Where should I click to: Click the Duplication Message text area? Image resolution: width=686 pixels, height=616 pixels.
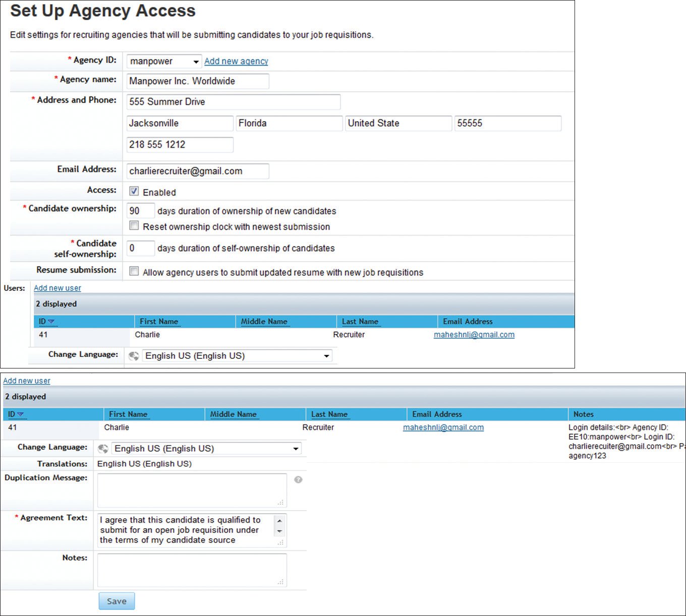click(192, 490)
